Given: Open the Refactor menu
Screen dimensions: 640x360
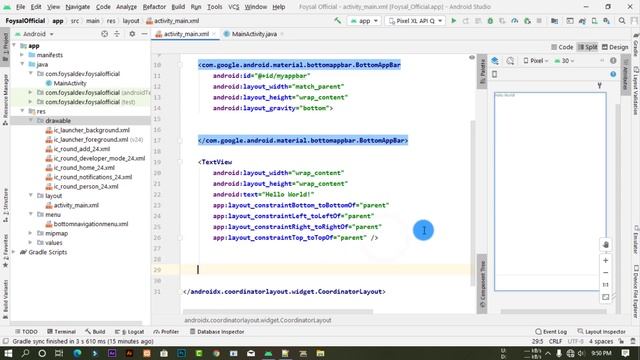Looking at the screenshot, I should click(x=154, y=7).
